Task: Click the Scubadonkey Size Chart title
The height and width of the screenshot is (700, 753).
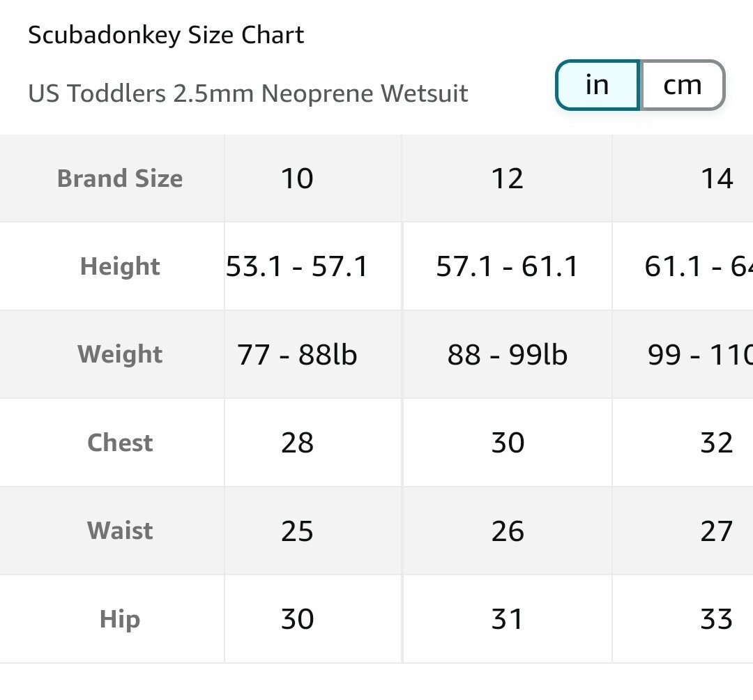Action: (166, 35)
